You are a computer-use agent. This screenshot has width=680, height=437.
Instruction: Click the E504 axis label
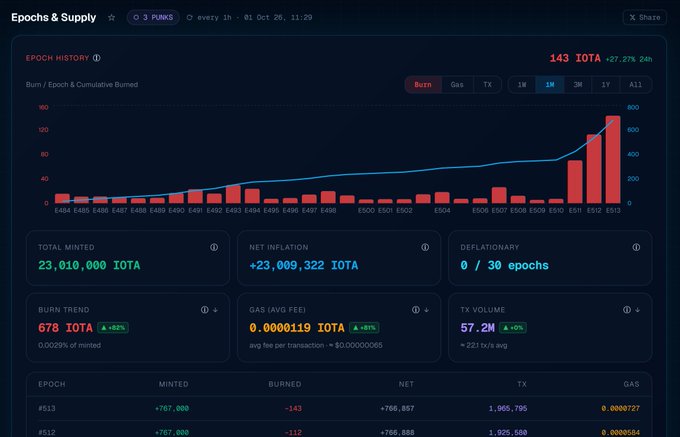pos(442,210)
